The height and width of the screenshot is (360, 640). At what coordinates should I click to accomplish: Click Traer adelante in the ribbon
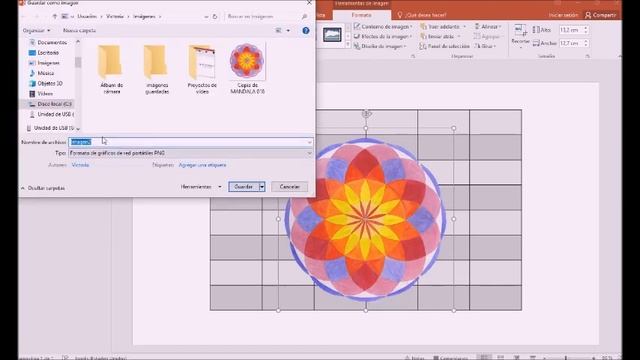click(x=442, y=27)
